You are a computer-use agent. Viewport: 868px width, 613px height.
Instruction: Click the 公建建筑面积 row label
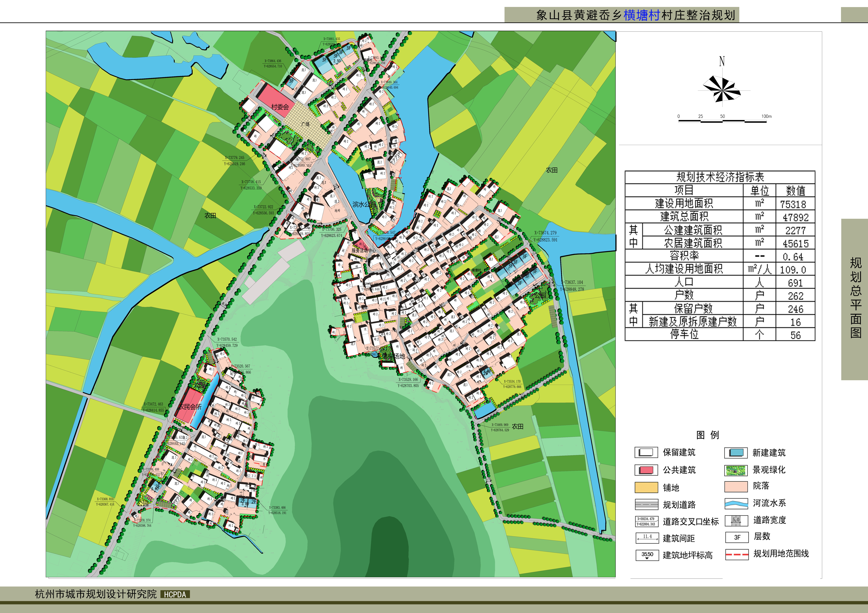tap(693, 230)
